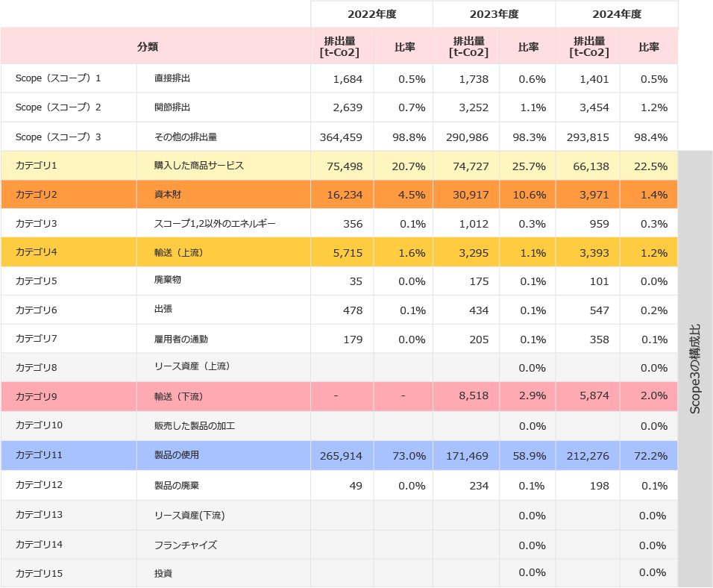713x588 pixels.
Task: Click the 2022年度 column header
Action: click(x=371, y=14)
